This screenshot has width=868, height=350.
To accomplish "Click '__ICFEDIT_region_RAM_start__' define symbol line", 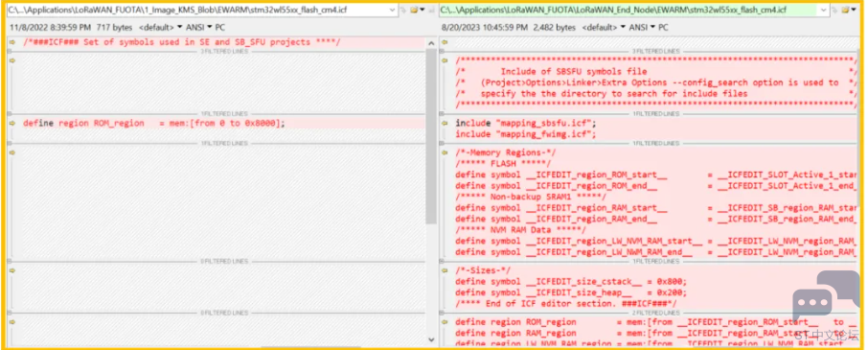I will point(656,208).
